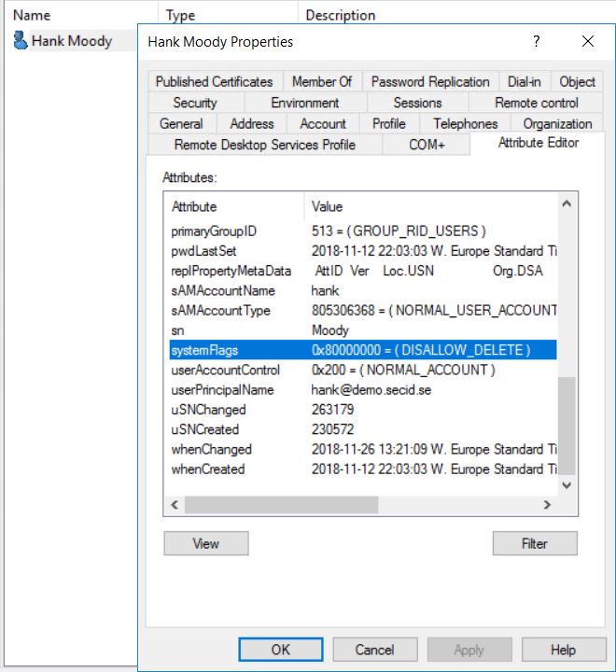Switch to the General tab
Screen dimensions: 616x672
click(x=181, y=124)
